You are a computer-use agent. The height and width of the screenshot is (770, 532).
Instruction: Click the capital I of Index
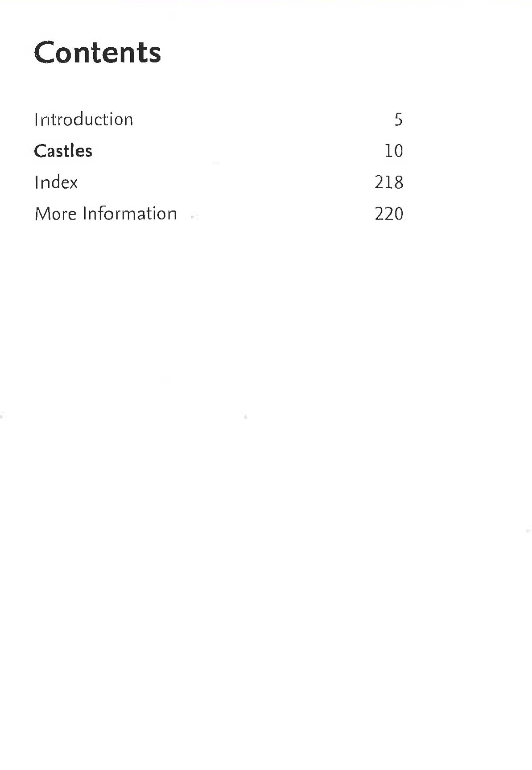(36, 182)
